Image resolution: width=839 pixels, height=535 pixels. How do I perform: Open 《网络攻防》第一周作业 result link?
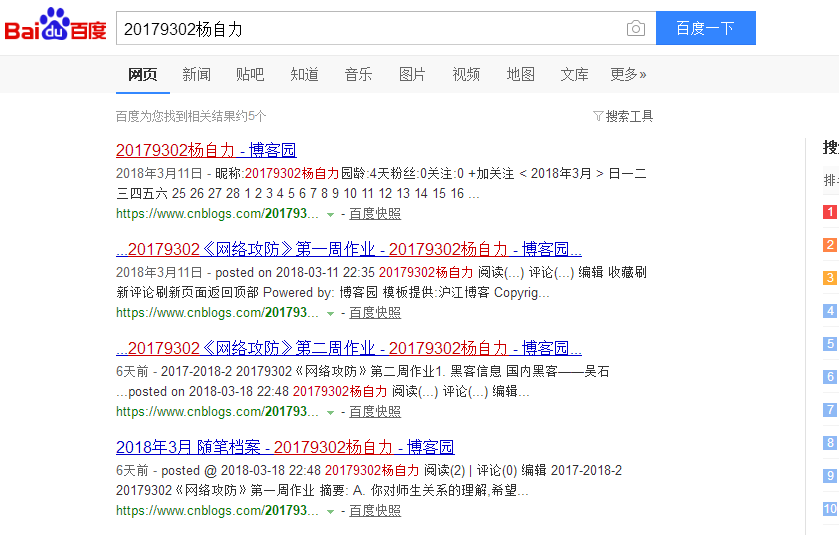pos(349,249)
